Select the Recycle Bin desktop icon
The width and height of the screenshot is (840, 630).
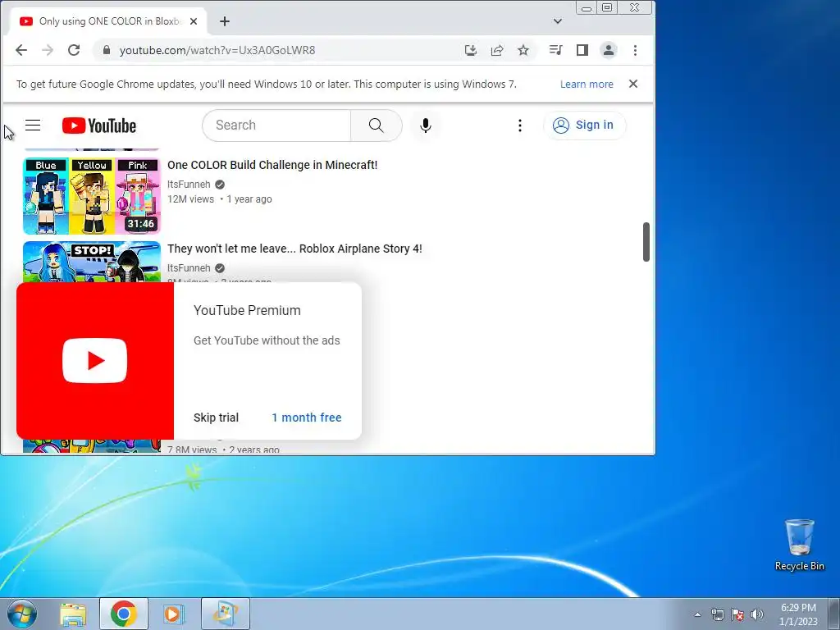click(799, 545)
